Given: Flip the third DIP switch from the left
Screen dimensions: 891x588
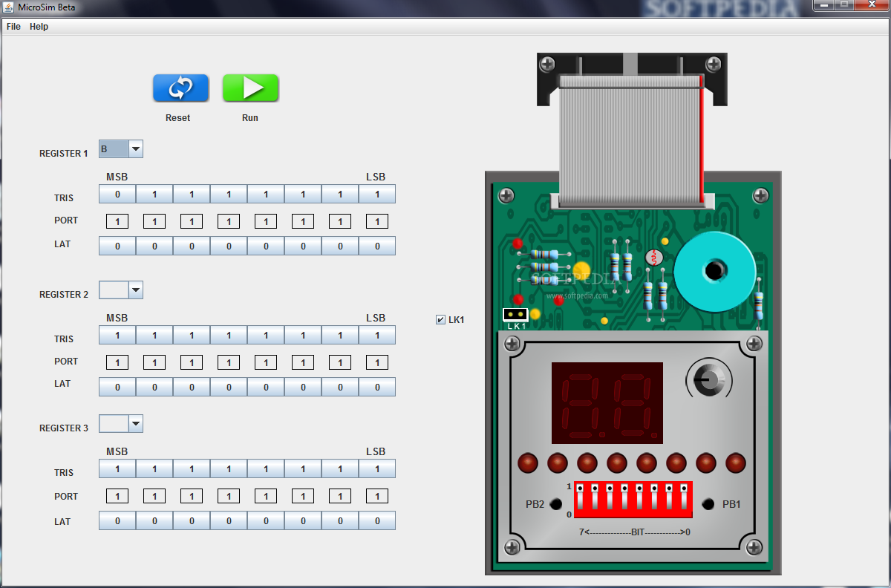Looking at the screenshot, I should click(x=610, y=497).
